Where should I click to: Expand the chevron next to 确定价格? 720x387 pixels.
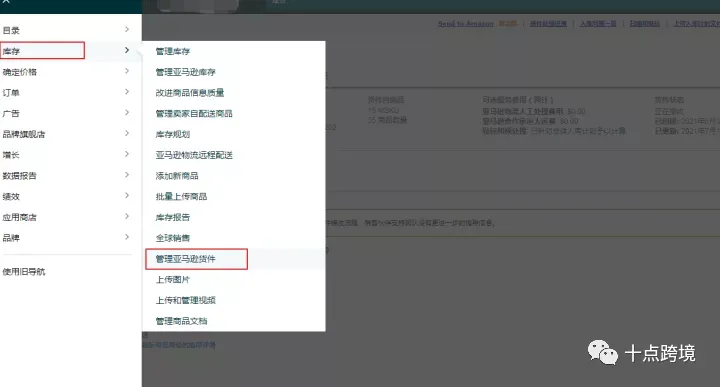click(127, 71)
